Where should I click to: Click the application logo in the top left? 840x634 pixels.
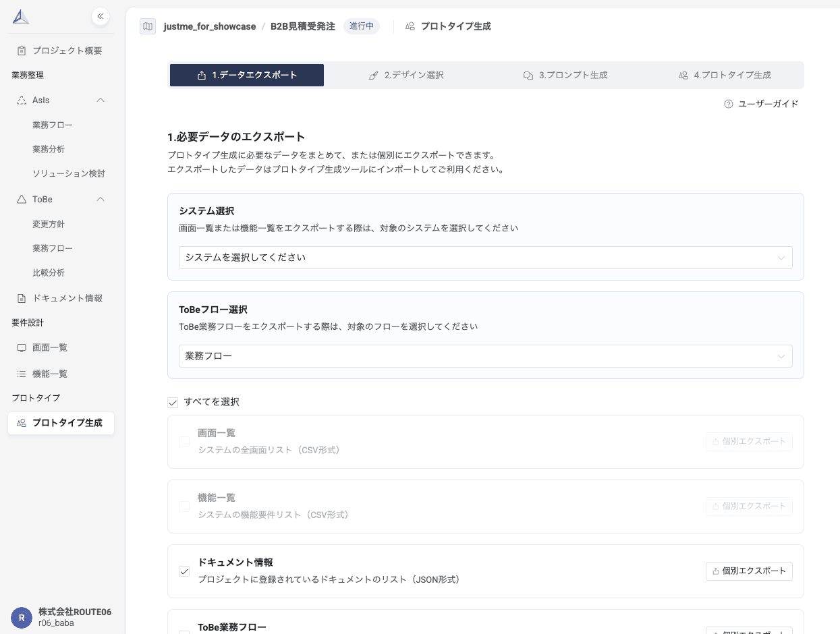tap(20, 15)
